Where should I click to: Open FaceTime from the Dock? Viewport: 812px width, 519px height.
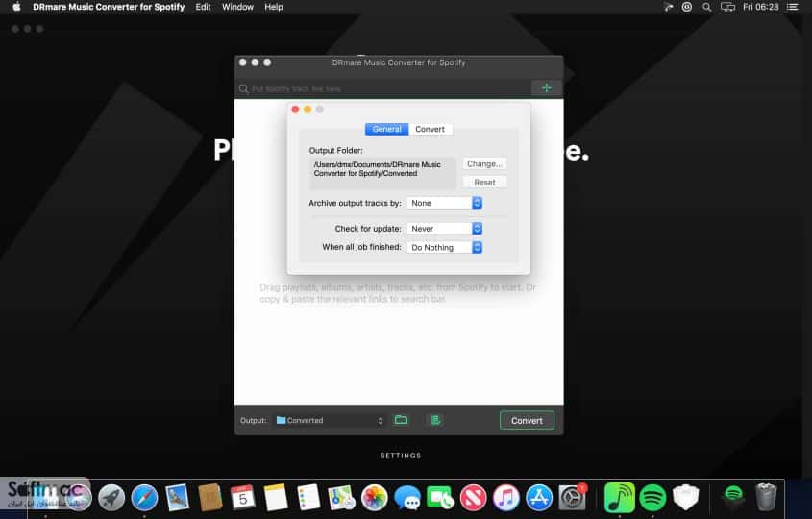(440, 498)
